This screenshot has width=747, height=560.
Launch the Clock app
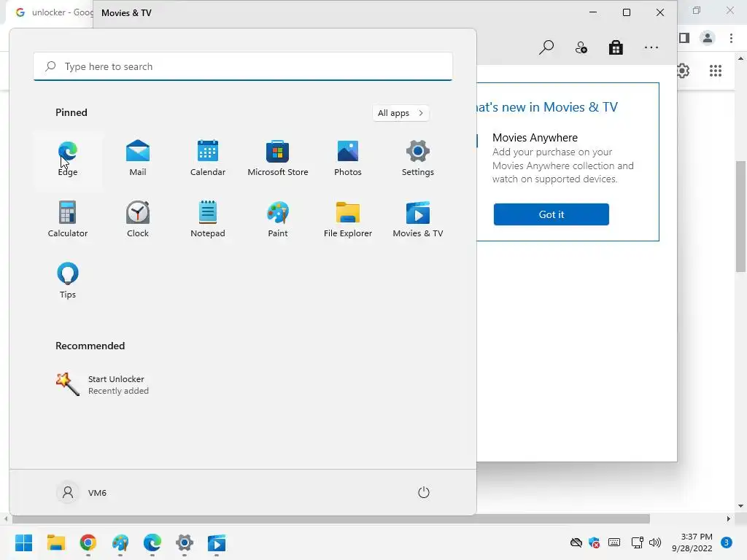click(138, 219)
